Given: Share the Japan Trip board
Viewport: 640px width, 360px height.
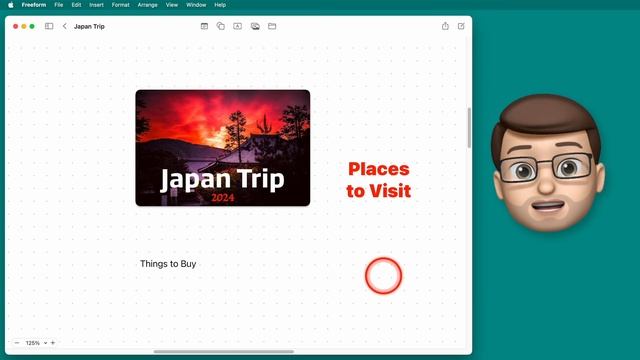Looking at the screenshot, I should pos(445,26).
